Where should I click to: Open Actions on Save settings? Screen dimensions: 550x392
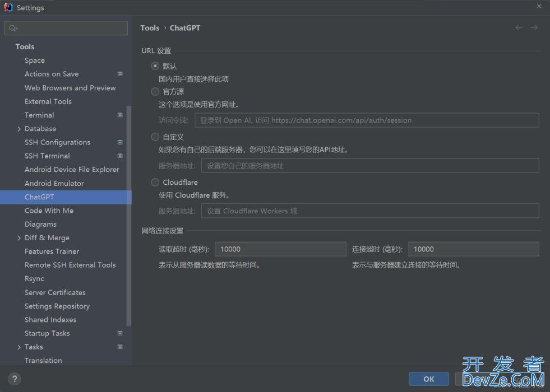click(52, 74)
